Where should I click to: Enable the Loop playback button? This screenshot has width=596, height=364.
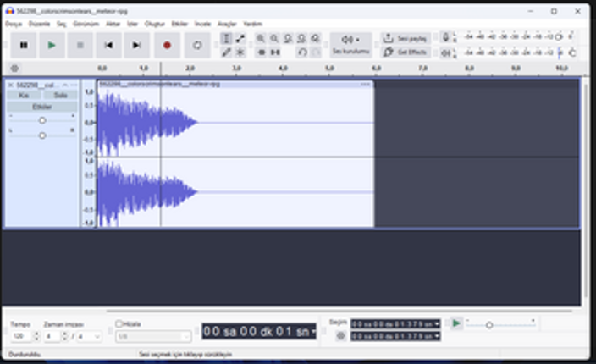[197, 45]
